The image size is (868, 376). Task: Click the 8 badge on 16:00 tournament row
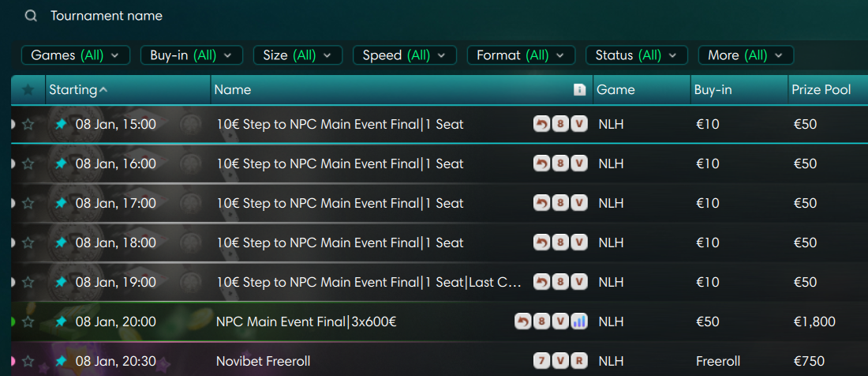tap(560, 164)
